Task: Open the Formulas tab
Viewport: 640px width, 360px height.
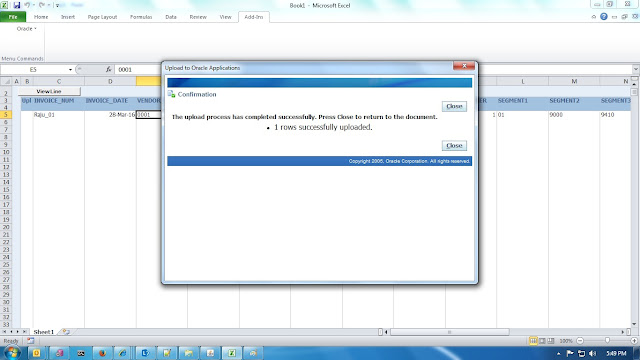Action: pyautogui.click(x=141, y=17)
